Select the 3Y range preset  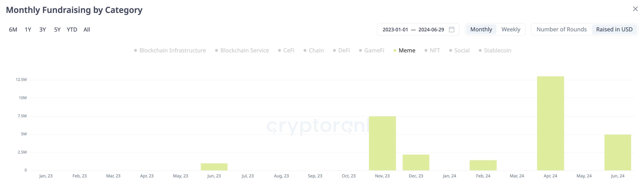[43, 30]
